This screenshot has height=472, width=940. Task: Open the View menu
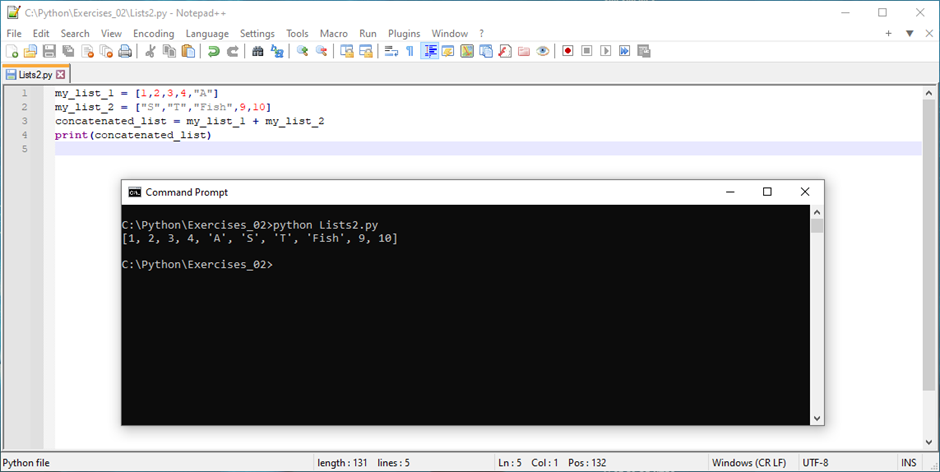coord(111,34)
